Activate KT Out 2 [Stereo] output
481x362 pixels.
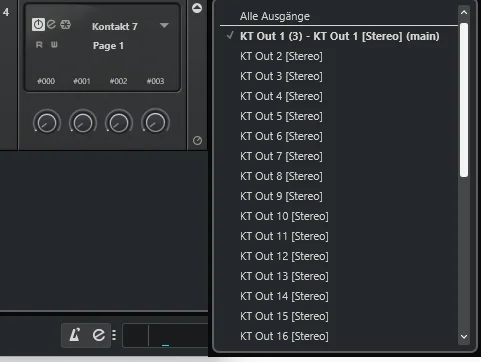pyautogui.click(x=339, y=56)
